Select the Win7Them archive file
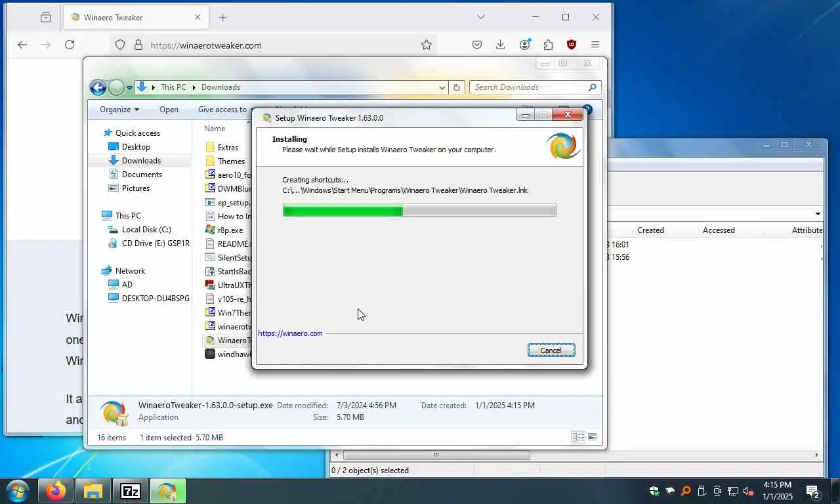The height and width of the screenshot is (504, 840). 234,313
